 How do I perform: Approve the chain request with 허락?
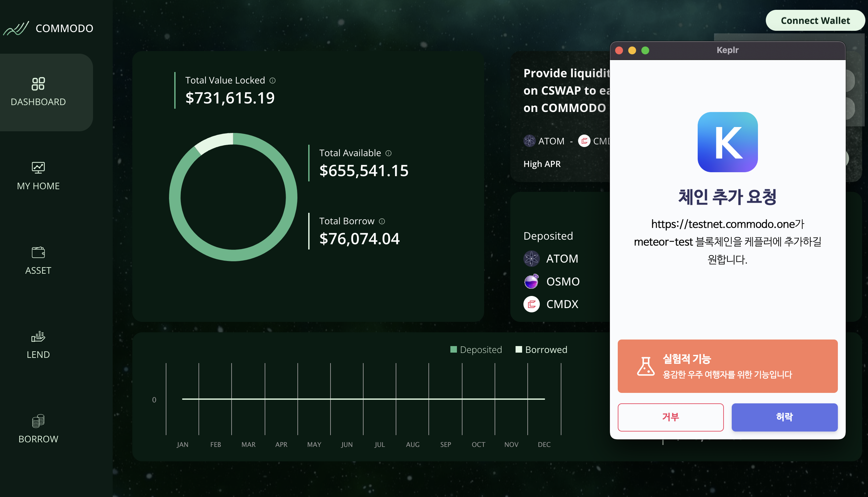tap(784, 417)
